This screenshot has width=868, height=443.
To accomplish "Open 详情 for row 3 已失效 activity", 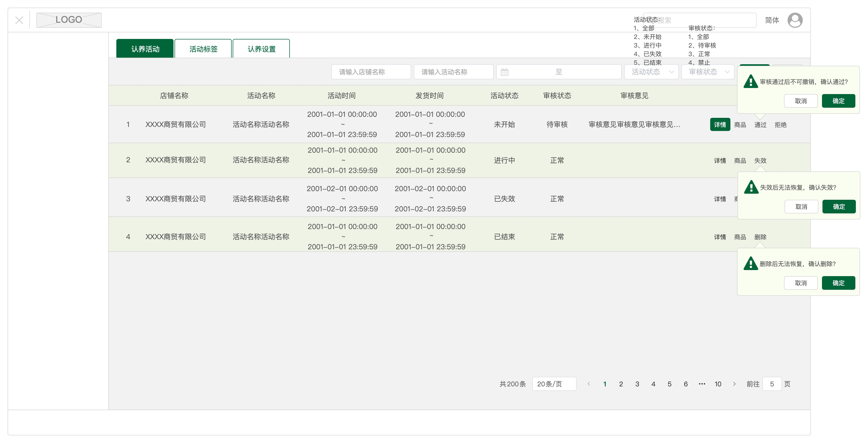I will (720, 199).
